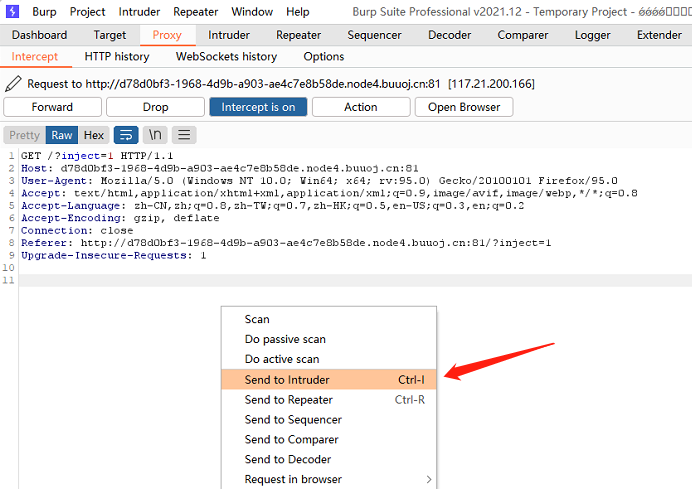The height and width of the screenshot is (489, 692).
Task: Choose Scan from context menu
Action: [329, 319]
